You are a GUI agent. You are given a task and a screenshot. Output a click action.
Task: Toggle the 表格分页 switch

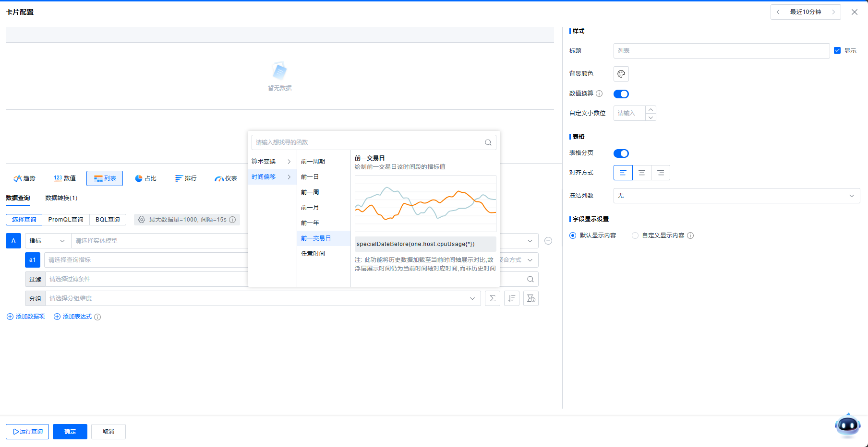coord(621,153)
